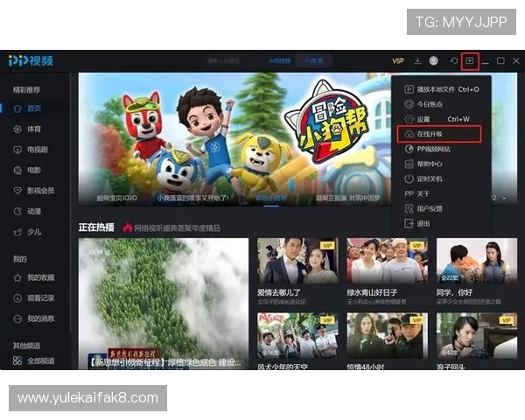Minimize the PP视频 window
525x420 pixels.
pos(485,61)
